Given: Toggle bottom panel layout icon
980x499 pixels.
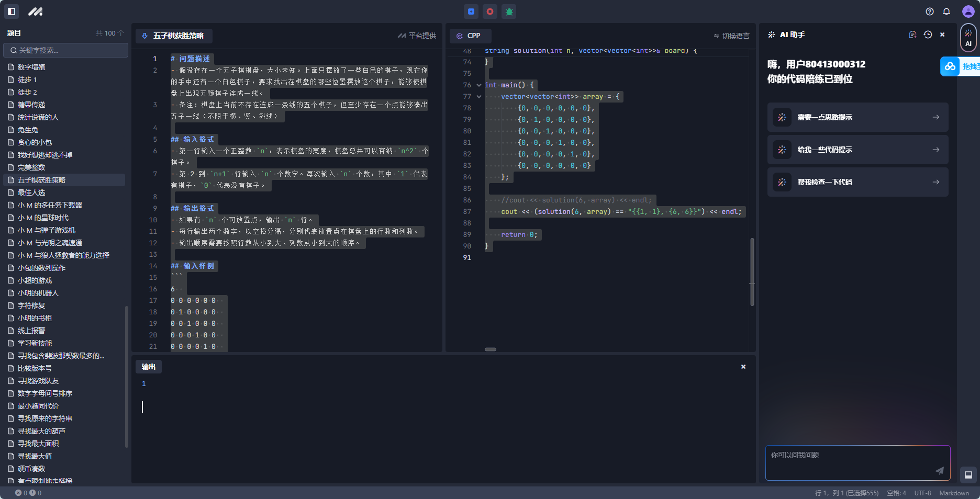Looking at the screenshot, I should point(968,475).
